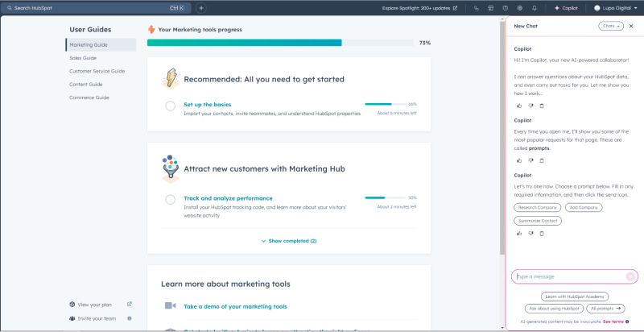644x332 pixels.
Task: Click the plus quick-create icon
Action: tap(200, 8)
